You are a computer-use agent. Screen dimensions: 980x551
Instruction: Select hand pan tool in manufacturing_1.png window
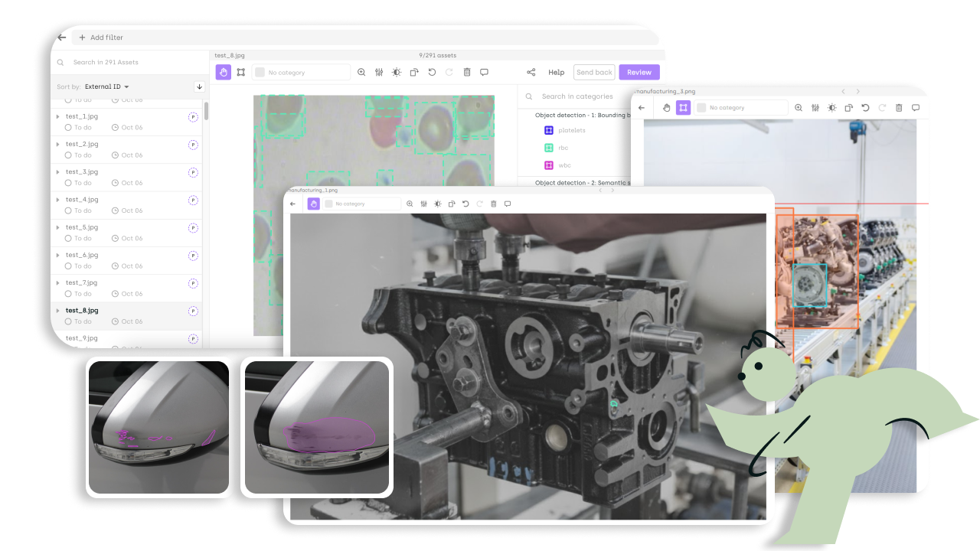314,204
